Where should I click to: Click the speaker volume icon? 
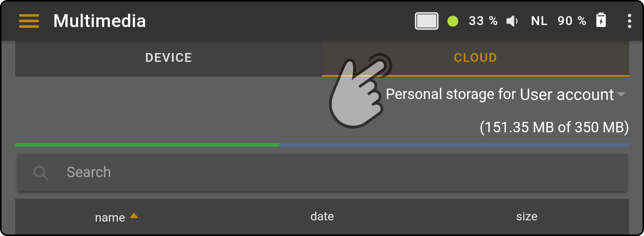pos(512,21)
